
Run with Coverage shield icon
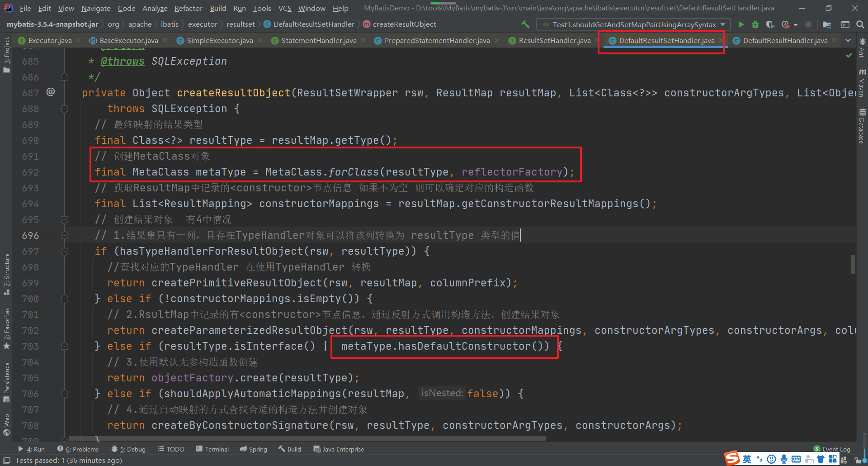coord(770,24)
